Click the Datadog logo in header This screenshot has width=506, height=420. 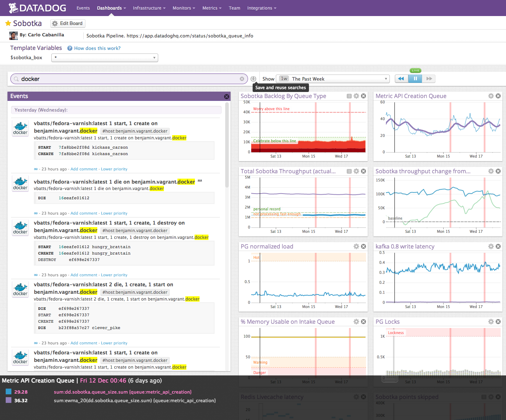37,8
